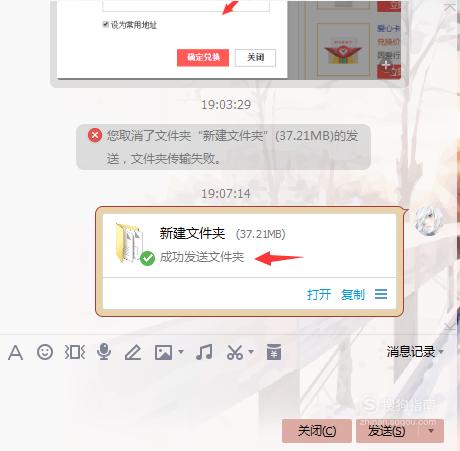This screenshot has width=460, height=451.
Task: Click the 打开 link for sent folder
Action: click(319, 294)
